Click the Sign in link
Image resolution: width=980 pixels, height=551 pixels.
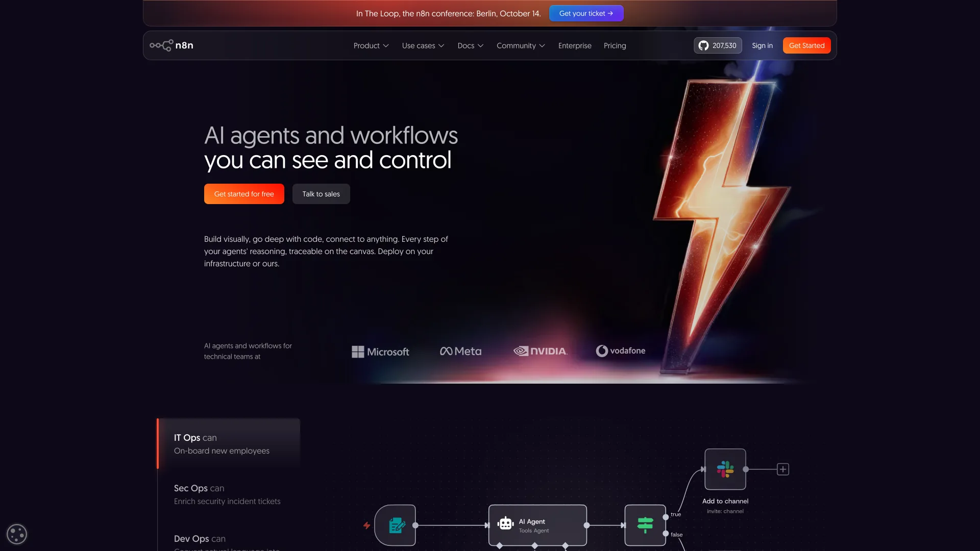pos(762,45)
